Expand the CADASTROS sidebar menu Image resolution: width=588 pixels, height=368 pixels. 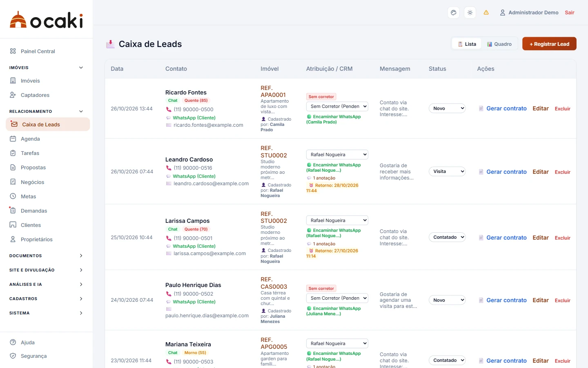[x=46, y=298]
